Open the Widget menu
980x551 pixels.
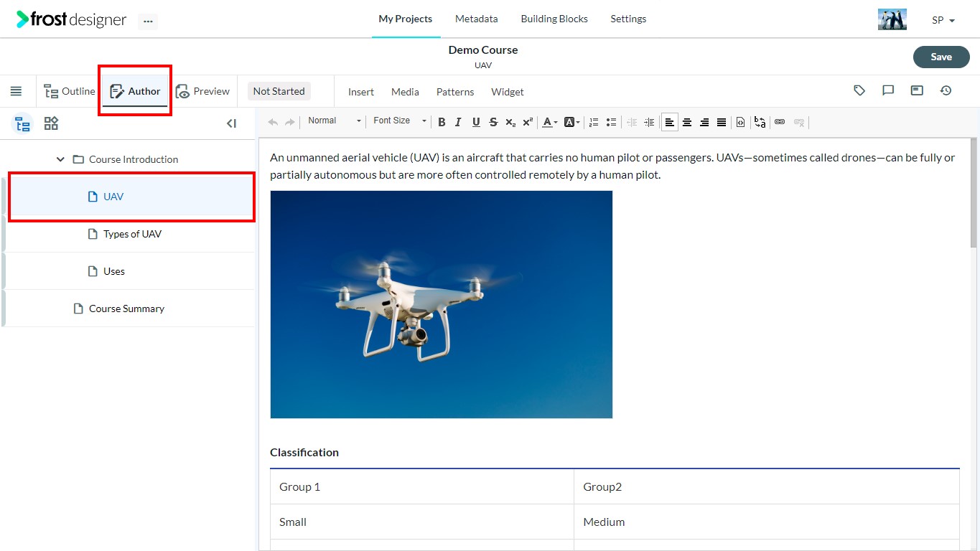[508, 92]
